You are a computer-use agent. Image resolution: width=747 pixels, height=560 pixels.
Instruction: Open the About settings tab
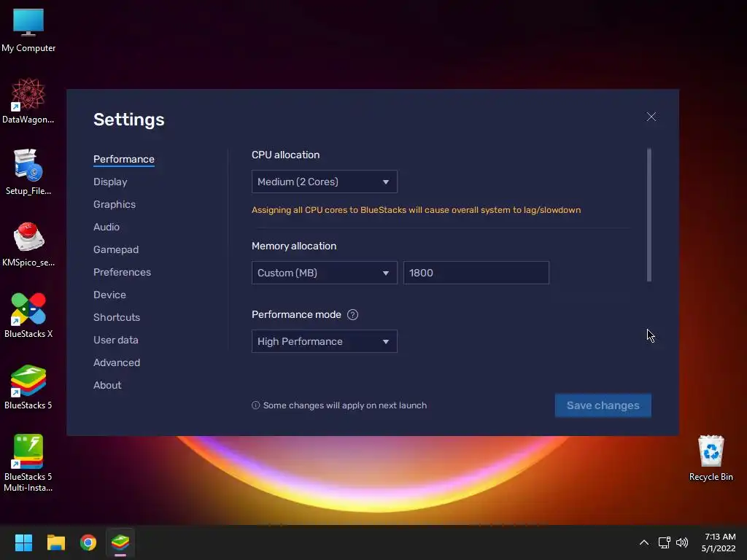[x=107, y=385]
